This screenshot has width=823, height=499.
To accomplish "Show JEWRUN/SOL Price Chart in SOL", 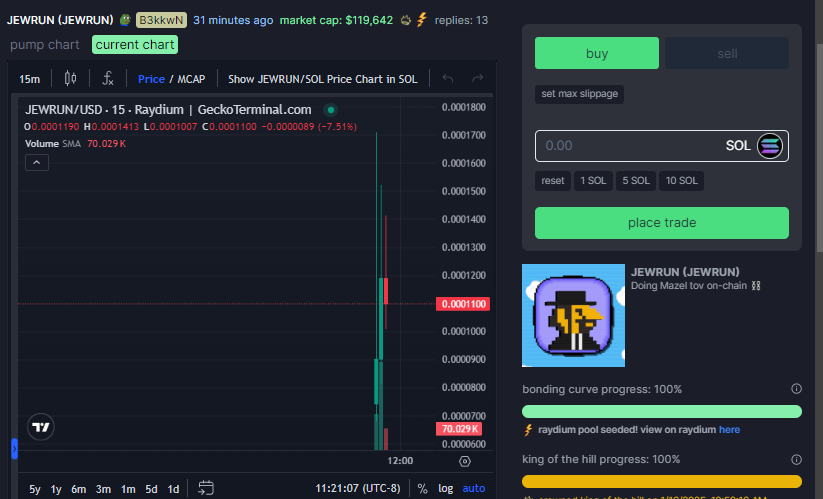I will pyautogui.click(x=323, y=79).
